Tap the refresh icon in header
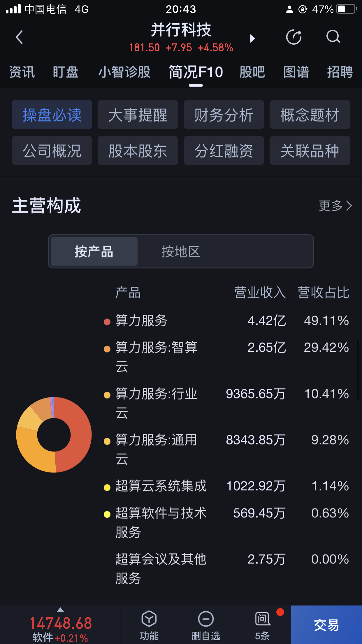The width and height of the screenshot is (362, 644). coord(294,37)
